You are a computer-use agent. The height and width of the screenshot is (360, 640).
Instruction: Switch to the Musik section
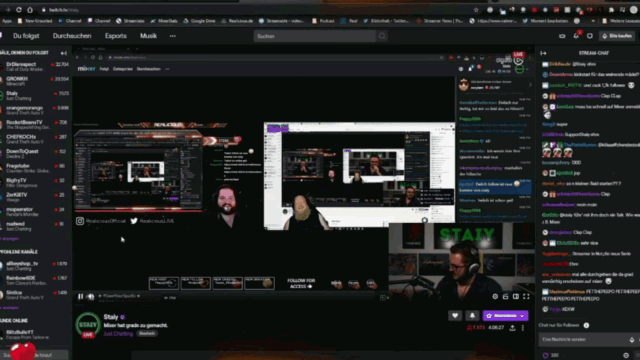point(149,36)
